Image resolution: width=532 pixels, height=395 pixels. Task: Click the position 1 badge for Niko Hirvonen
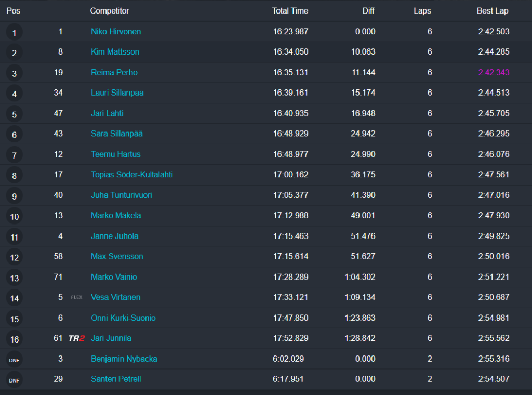point(14,33)
